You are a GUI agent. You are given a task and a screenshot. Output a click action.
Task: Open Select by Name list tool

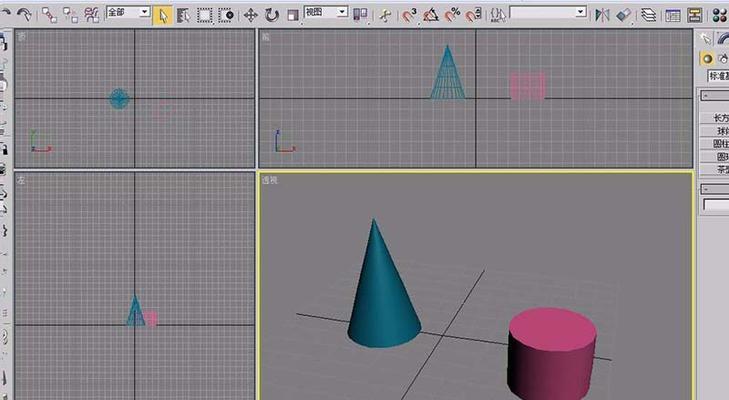click(x=183, y=15)
